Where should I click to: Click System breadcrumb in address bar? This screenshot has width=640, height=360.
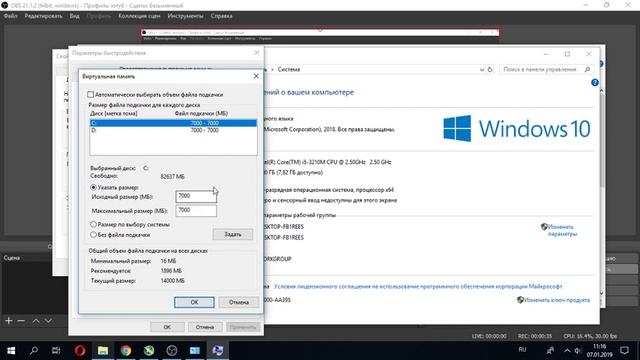289,69
